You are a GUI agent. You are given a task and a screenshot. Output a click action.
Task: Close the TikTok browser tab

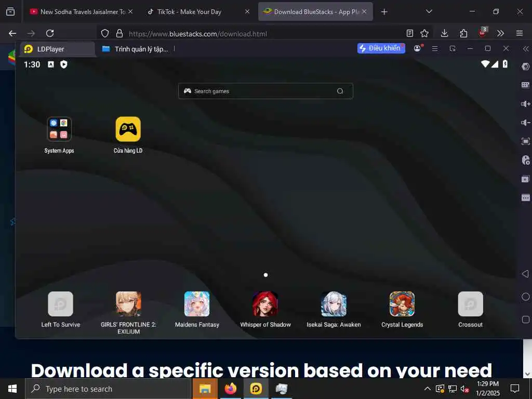point(247,11)
